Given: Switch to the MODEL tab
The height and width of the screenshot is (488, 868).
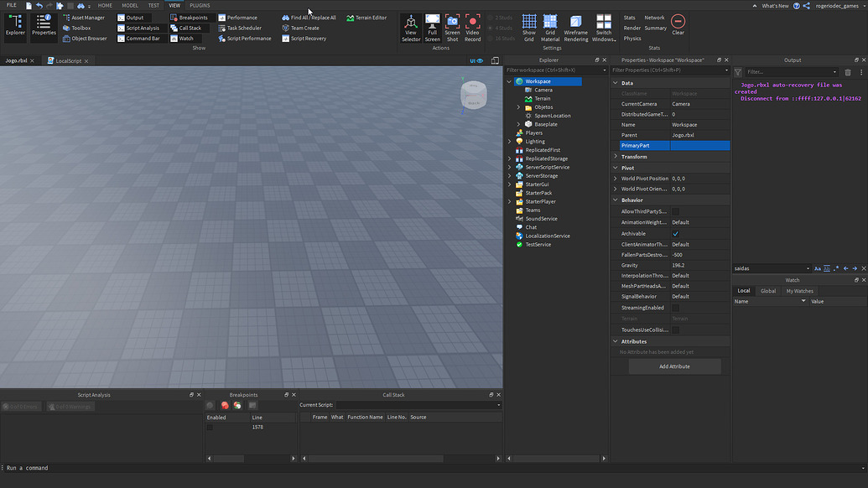Looking at the screenshot, I should point(130,4).
